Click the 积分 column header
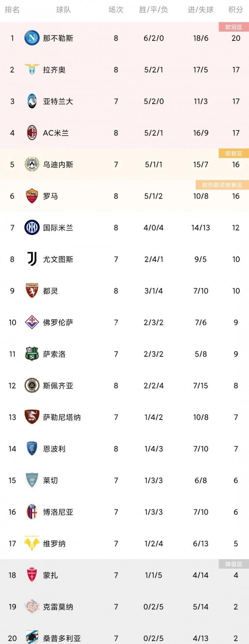This screenshot has height=644, width=249. tap(235, 10)
